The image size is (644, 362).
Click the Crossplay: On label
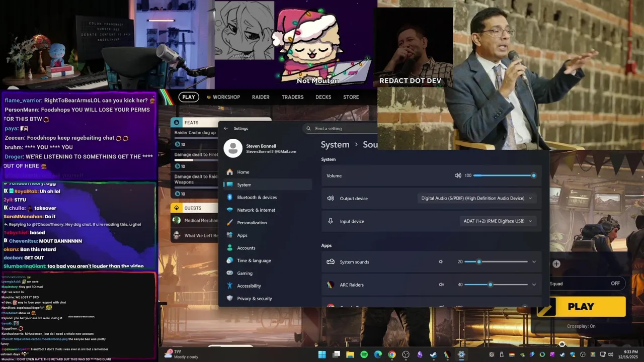581,326
